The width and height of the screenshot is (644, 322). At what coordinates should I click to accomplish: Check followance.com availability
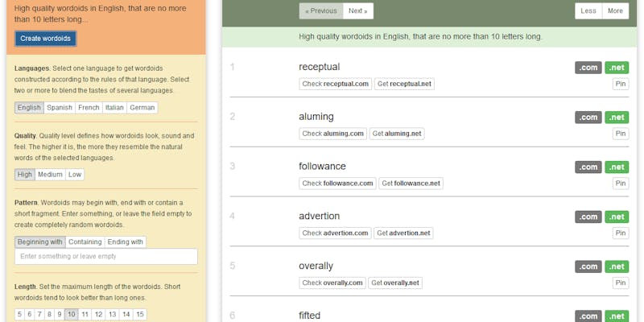[337, 184]
